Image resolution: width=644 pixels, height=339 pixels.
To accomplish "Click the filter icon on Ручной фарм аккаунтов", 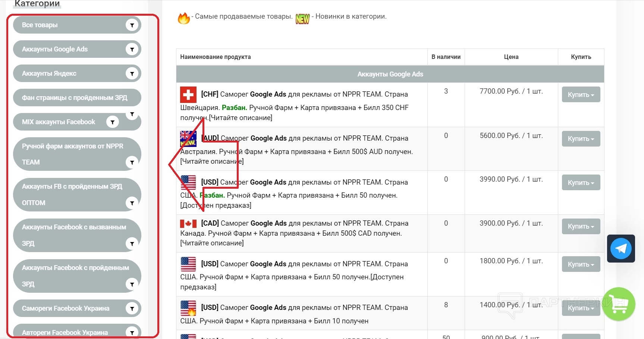I will click(x=132, y=162).
